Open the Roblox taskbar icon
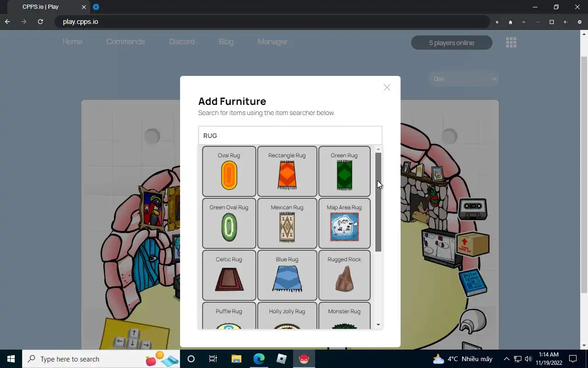 pyautogui.click(x=282, y=359)
